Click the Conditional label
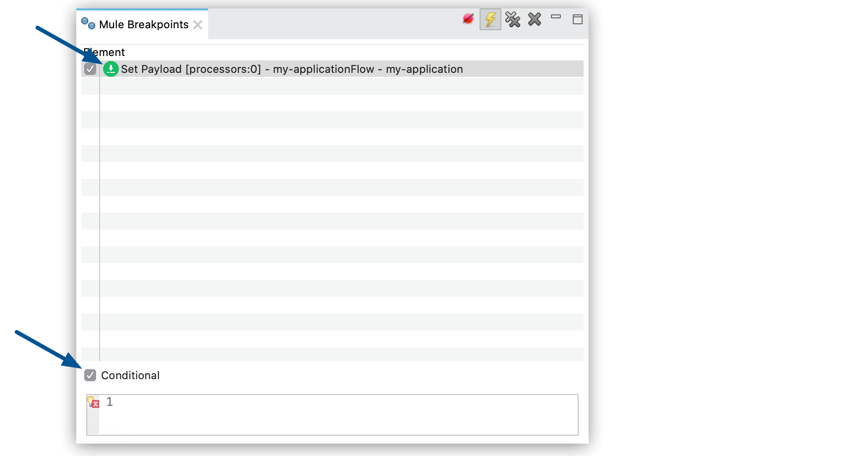 point(130,376)
